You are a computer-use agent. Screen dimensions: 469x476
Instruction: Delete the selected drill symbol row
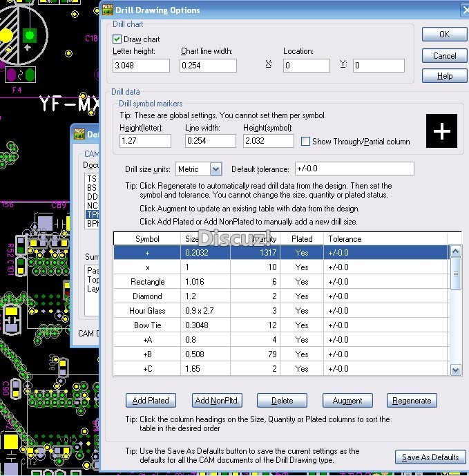tap(282, 401)
